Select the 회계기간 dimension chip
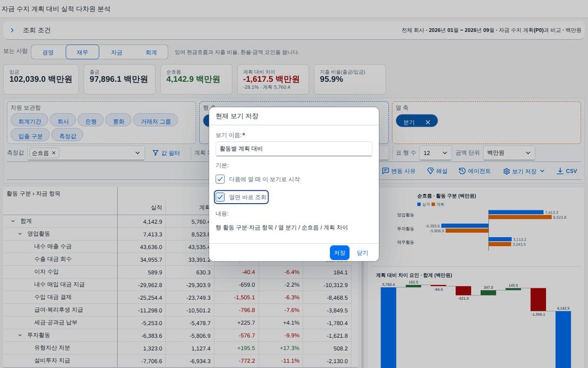The width and height of the screenshot is (588, 368). click(29, 121)
